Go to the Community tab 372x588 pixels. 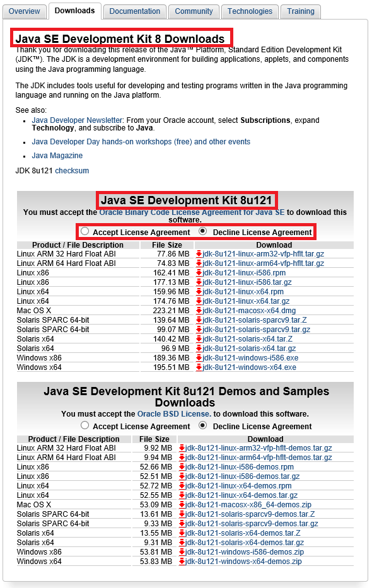tap(194, 11)
